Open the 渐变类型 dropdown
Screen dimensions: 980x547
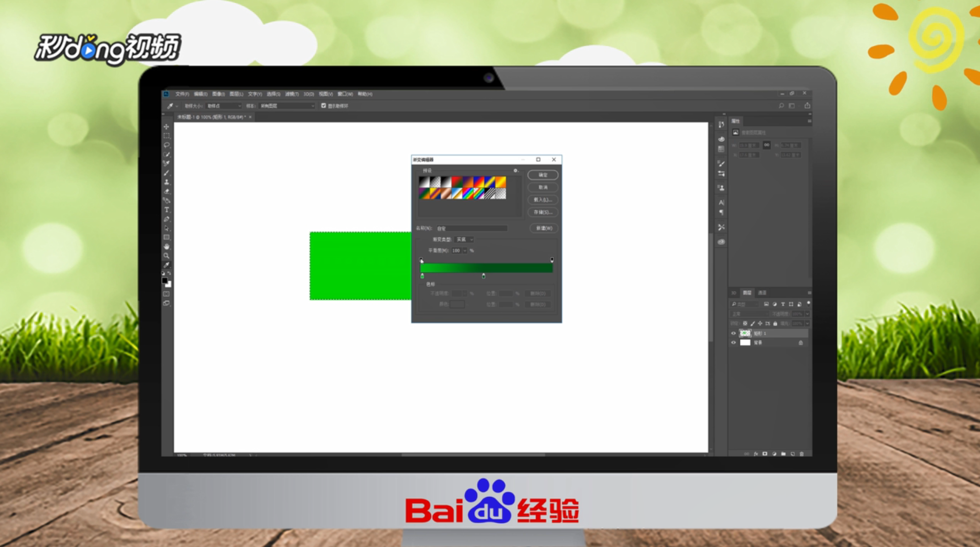[464, 240]
